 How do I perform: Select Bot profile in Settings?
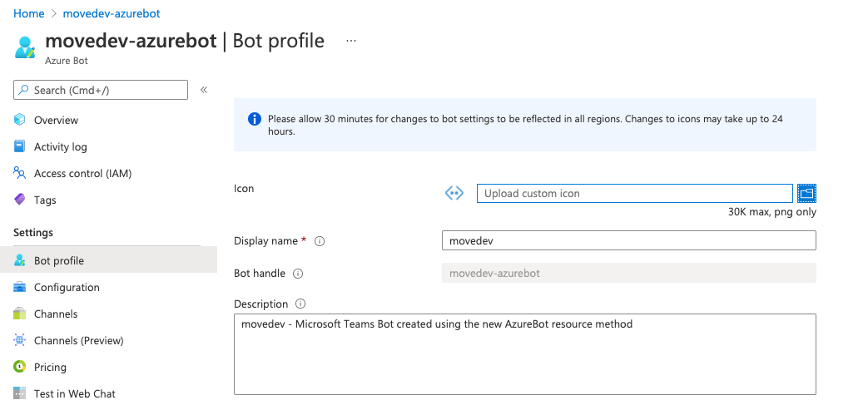tap(108, 260)
